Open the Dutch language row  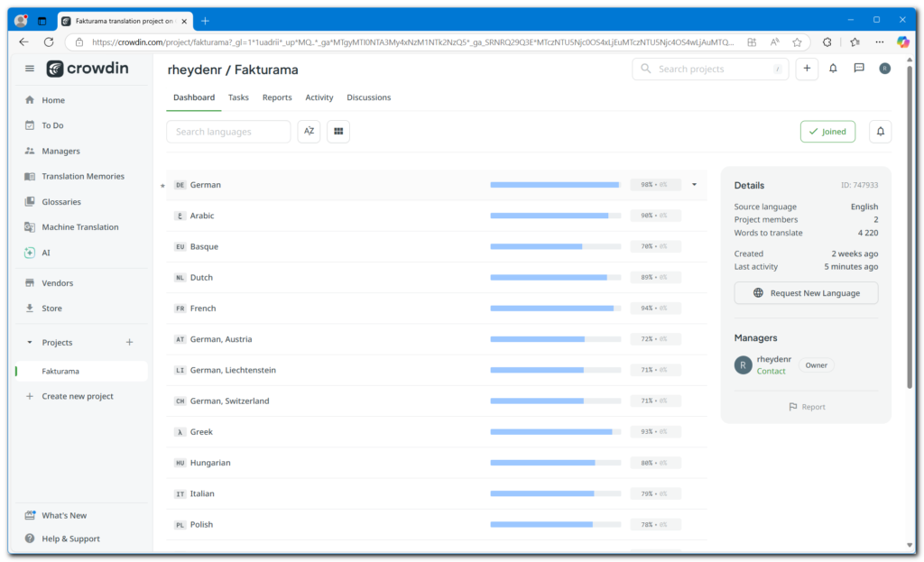click(436, 278)
